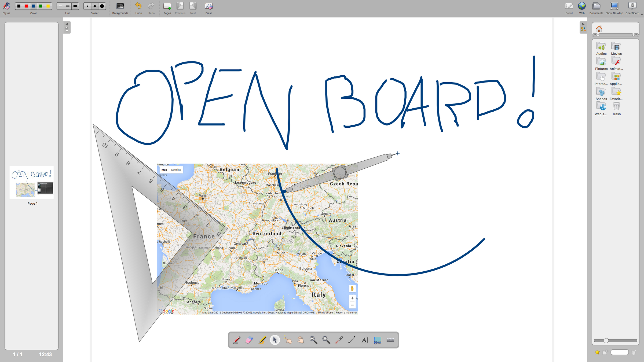The image size is (644, 362).
Task: Choose the capture region scissors tool
Action: (x=378, y=340)
